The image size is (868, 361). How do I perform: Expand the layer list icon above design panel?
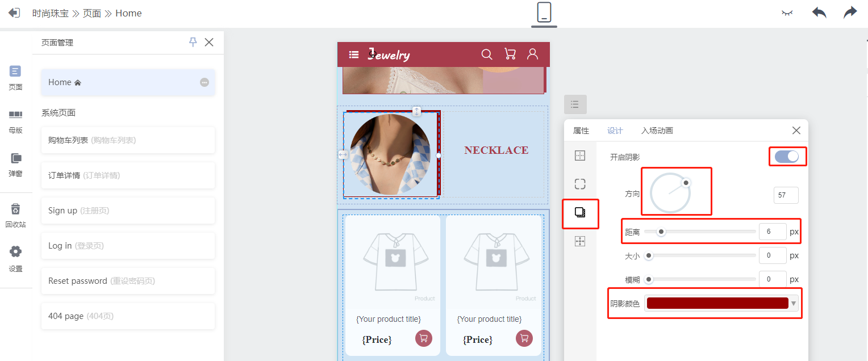(x=575, y=104)
